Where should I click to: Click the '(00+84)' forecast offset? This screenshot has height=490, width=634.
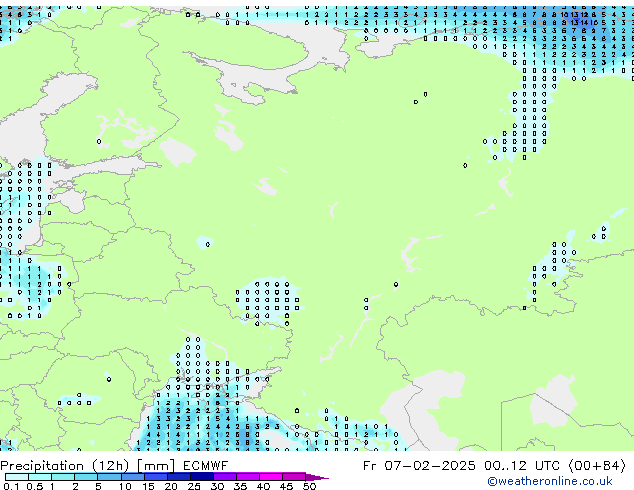pos(597,466)
